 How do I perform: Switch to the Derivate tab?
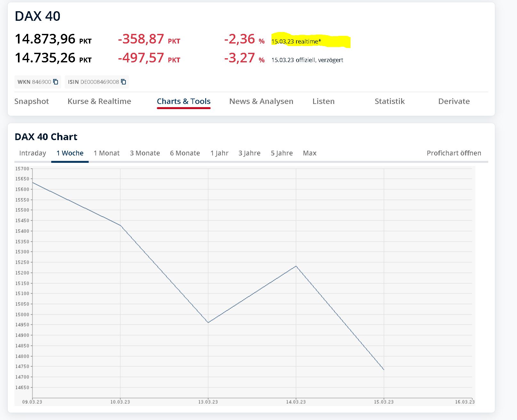coord(454,101)
